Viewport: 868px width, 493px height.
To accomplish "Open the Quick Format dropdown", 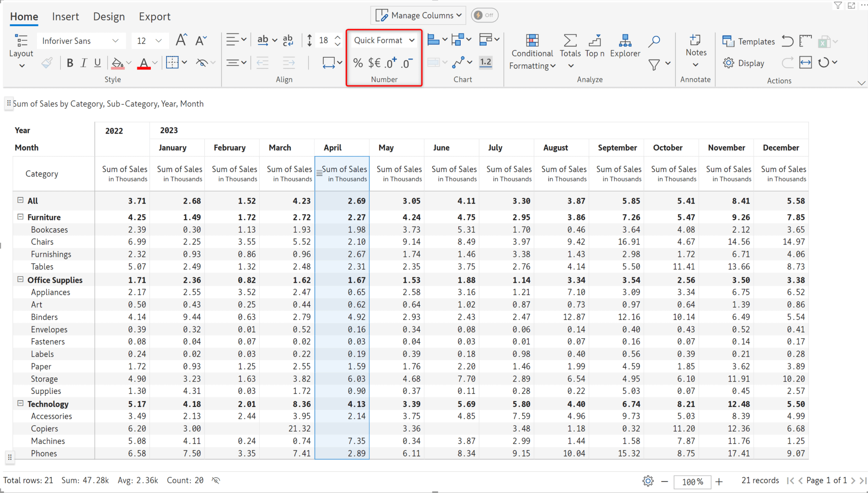I will (384, 40).
